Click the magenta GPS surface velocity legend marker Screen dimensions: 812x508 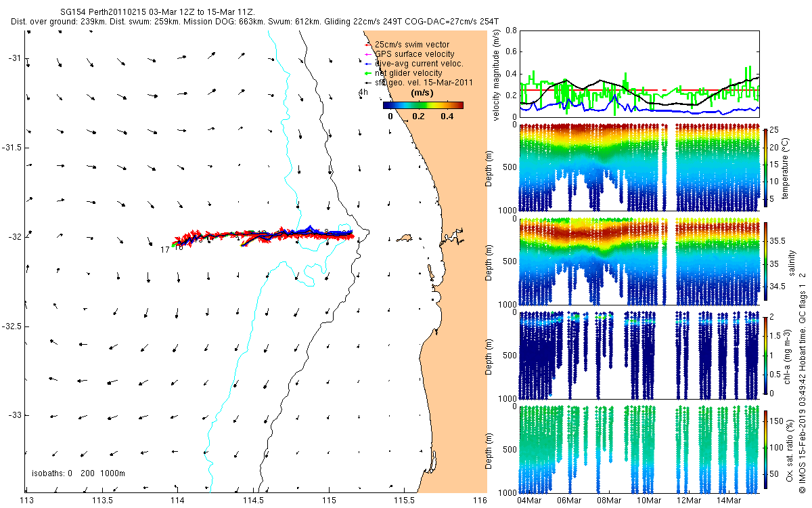click(x=368, y=54)
